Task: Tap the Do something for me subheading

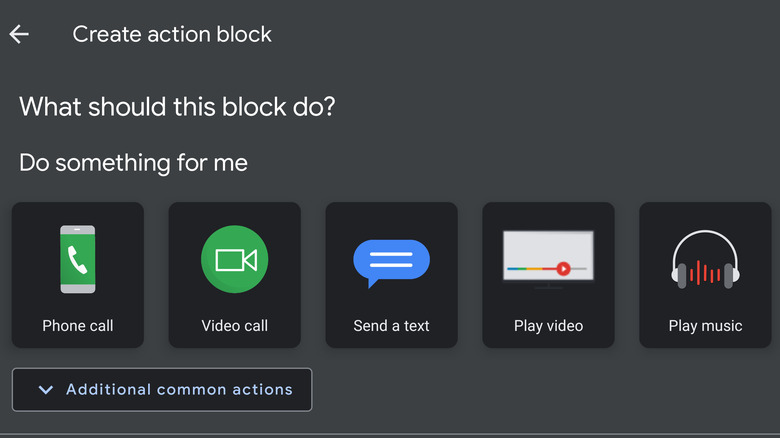Action: pyautogui.click(x=133, y=162)
